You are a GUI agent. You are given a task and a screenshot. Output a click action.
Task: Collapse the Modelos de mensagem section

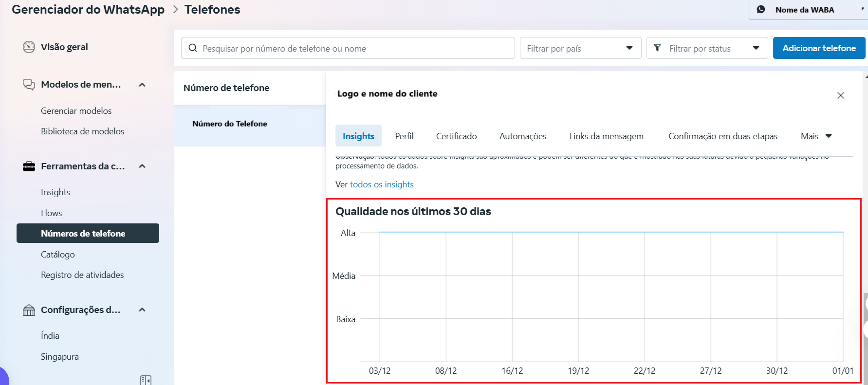tap(142, 85)
